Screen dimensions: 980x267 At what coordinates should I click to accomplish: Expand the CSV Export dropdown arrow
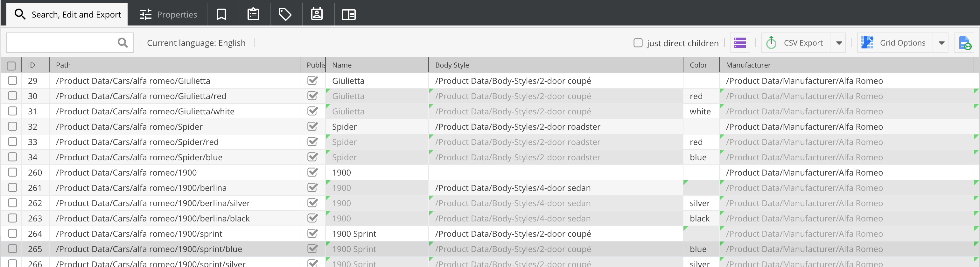[x=839, y=43]
